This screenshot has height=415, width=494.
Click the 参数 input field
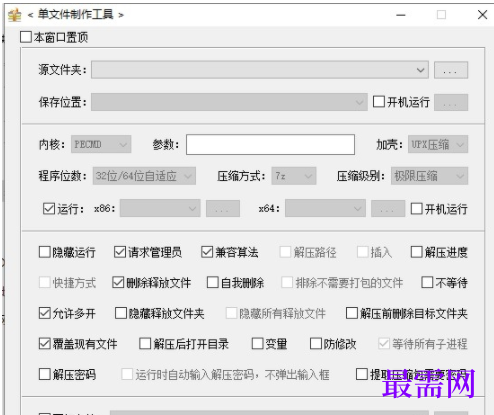(270, 145)
